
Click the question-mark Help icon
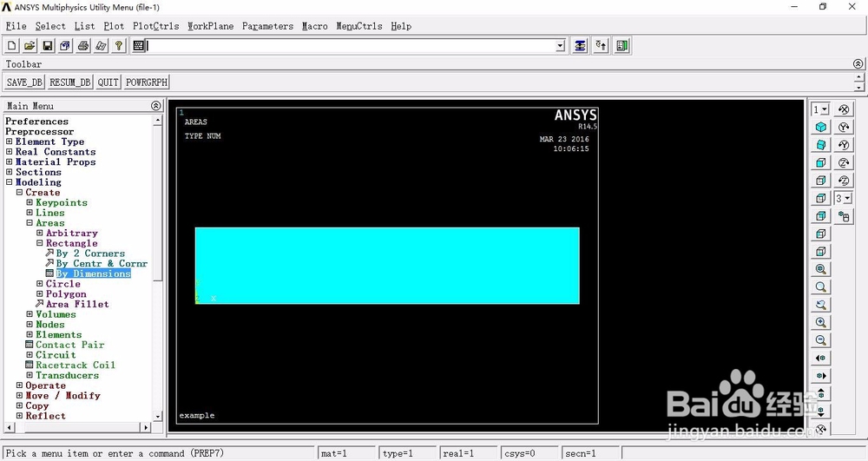[118, 46]
